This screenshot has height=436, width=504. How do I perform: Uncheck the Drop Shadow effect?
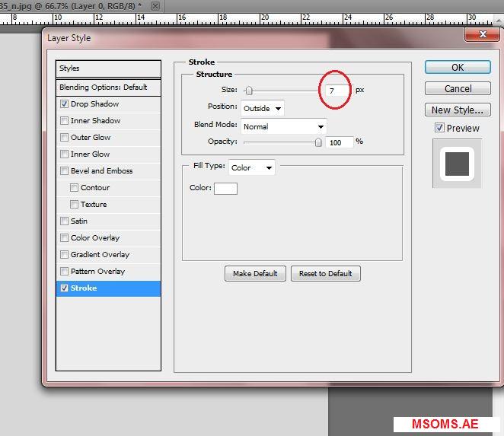(65, 104)
